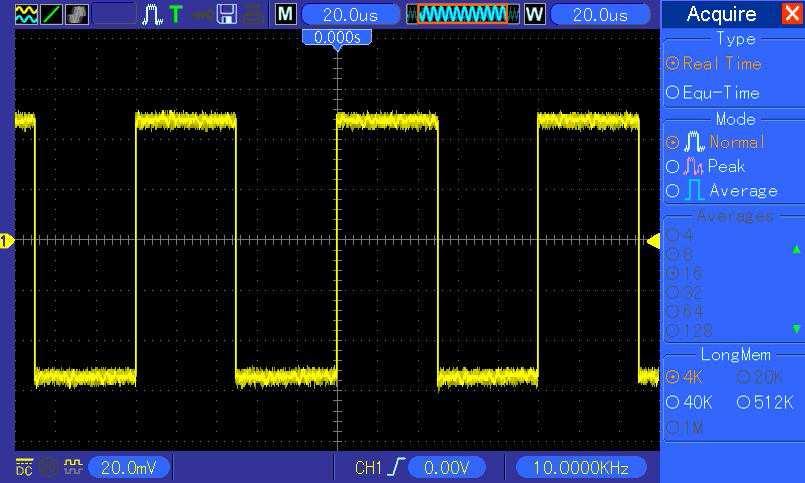Click the Normal mode pulse icon

[x=694, y=142]
